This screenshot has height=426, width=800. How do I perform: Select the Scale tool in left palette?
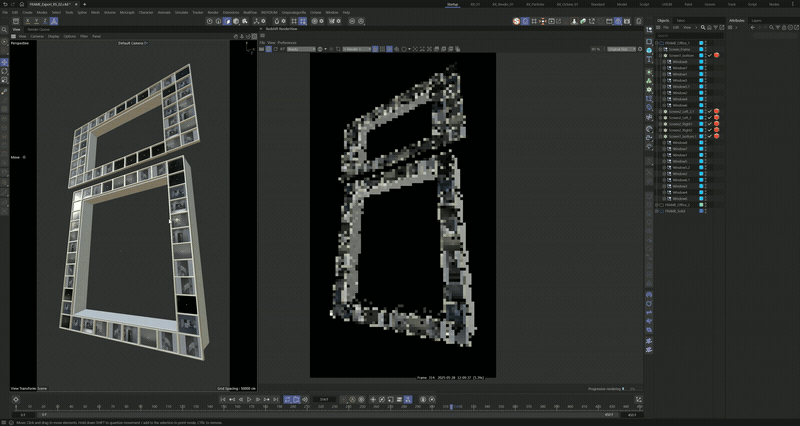[x=5, y=80]
